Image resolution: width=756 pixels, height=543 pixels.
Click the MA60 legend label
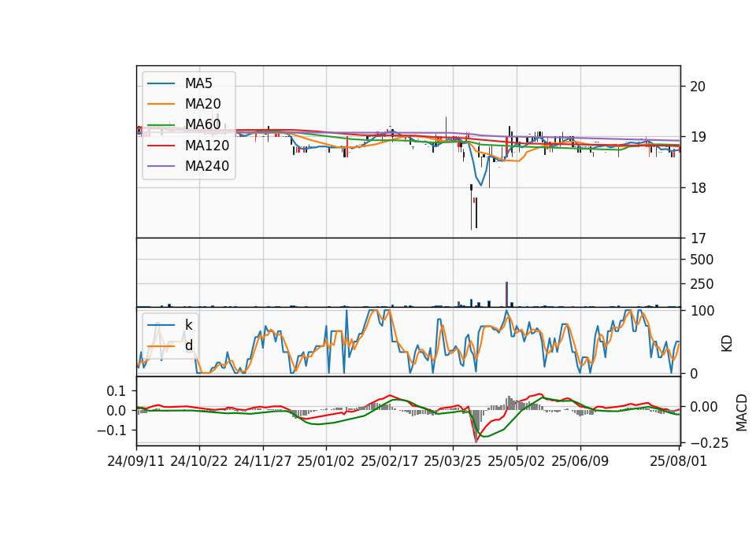(x=202, y=124)
